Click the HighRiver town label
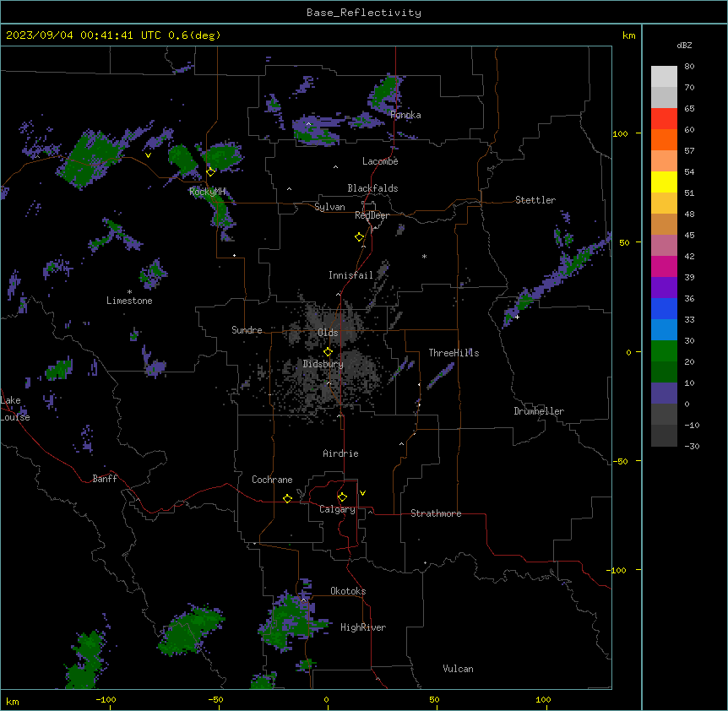This screenshot has height=711, width=728. click(363, 627)
